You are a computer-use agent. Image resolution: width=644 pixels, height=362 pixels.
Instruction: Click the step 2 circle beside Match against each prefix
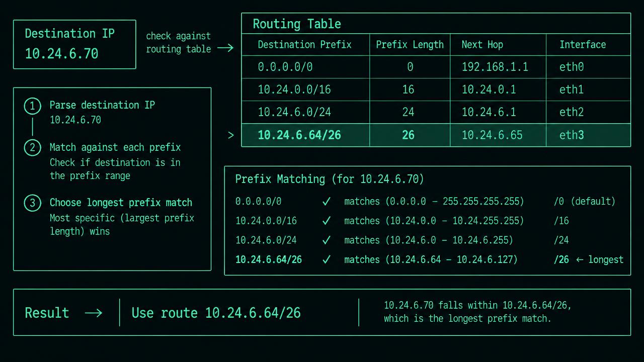pyautogui.click(x=33, y=148)
